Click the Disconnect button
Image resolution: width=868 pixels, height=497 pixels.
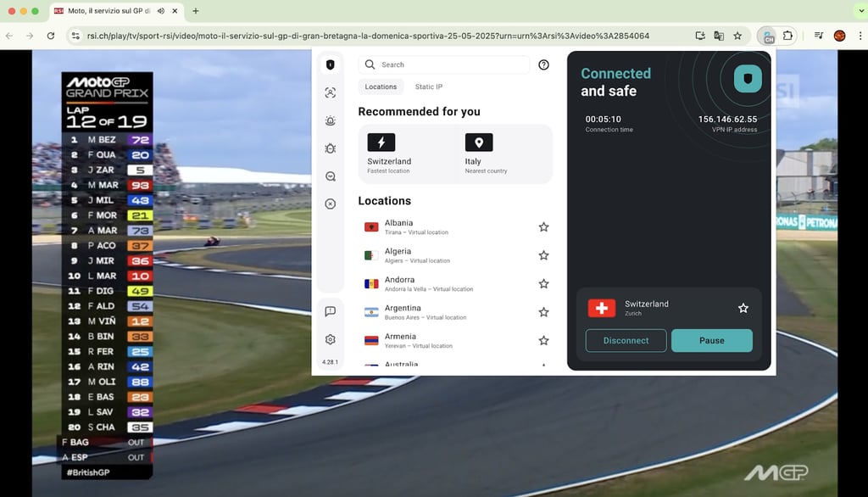click(626, 341)
